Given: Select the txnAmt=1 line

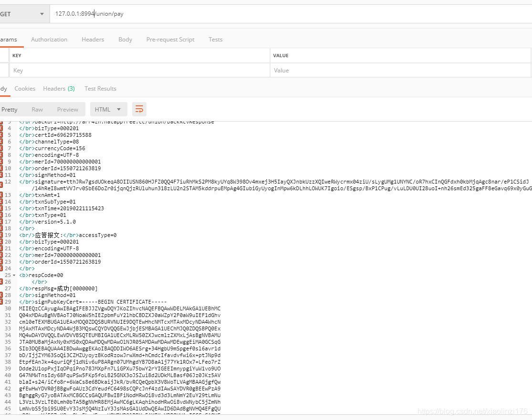Looking at the screenshot, I should point(40,195).
